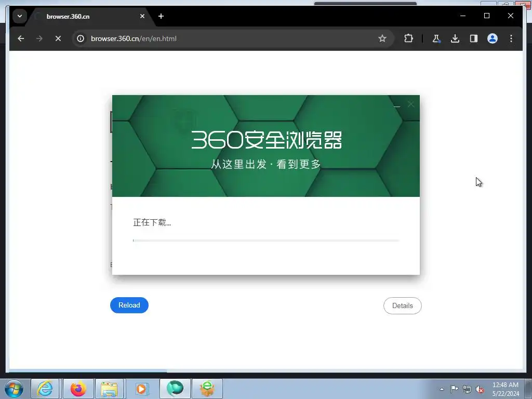Go back to previous page in Chrome
Image resolution: width=532 pixels, height=399 pixels.
21,38
